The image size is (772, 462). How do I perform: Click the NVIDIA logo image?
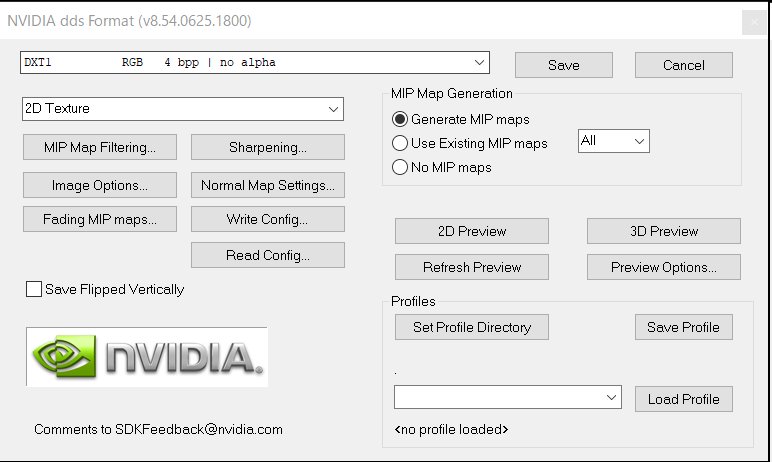(147, 357)
